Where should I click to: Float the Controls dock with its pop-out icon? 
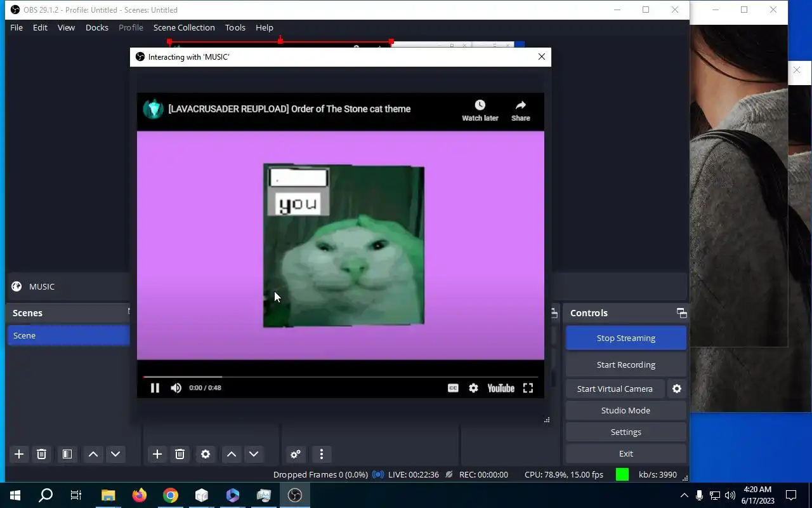pos(682,313)
